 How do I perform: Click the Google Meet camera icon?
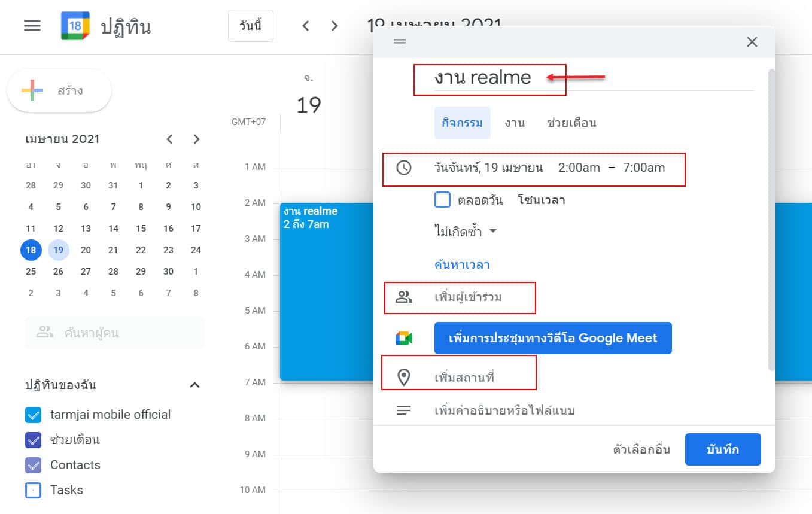[x=404, y=338]
